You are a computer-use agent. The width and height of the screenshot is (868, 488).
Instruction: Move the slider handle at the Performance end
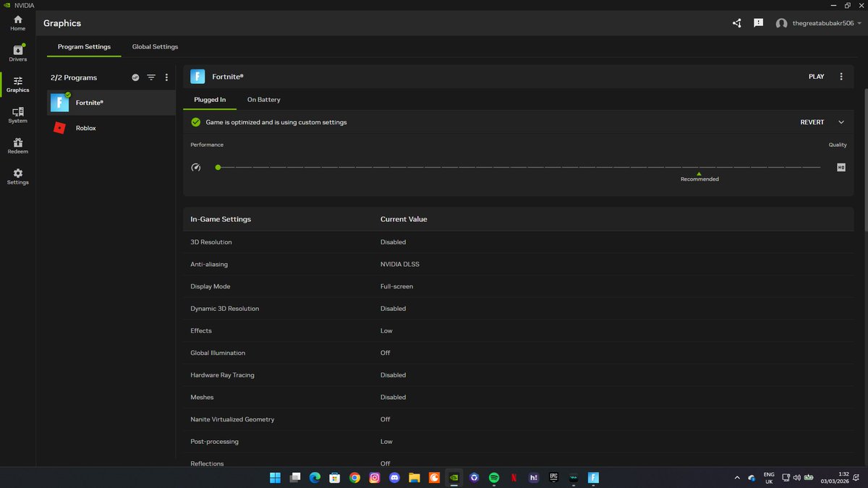[218, 167]
